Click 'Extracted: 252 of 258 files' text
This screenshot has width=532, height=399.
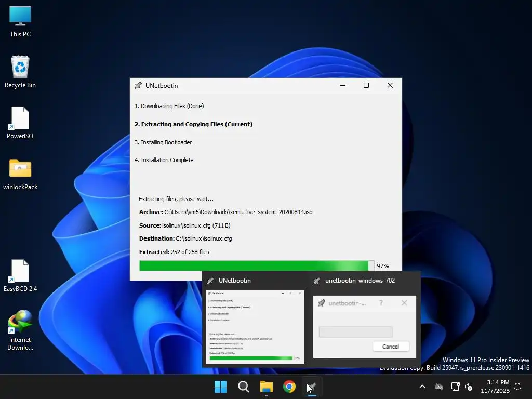pos(174,252)
